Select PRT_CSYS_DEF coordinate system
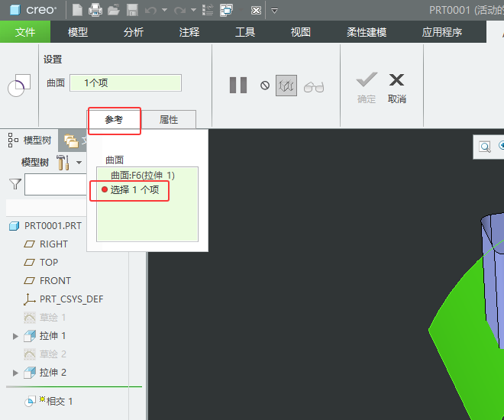 click(x=71, y=299)
